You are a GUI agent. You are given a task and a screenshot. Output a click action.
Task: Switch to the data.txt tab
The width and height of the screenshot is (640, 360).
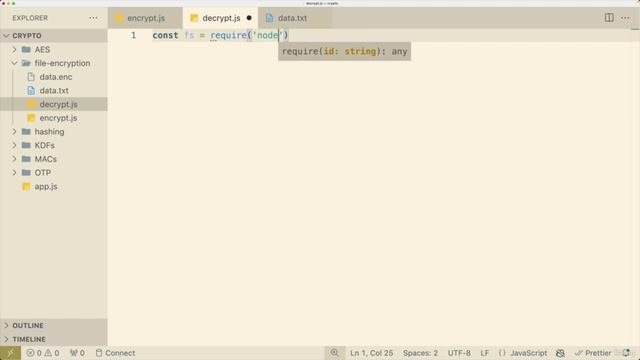pos(295,18)
